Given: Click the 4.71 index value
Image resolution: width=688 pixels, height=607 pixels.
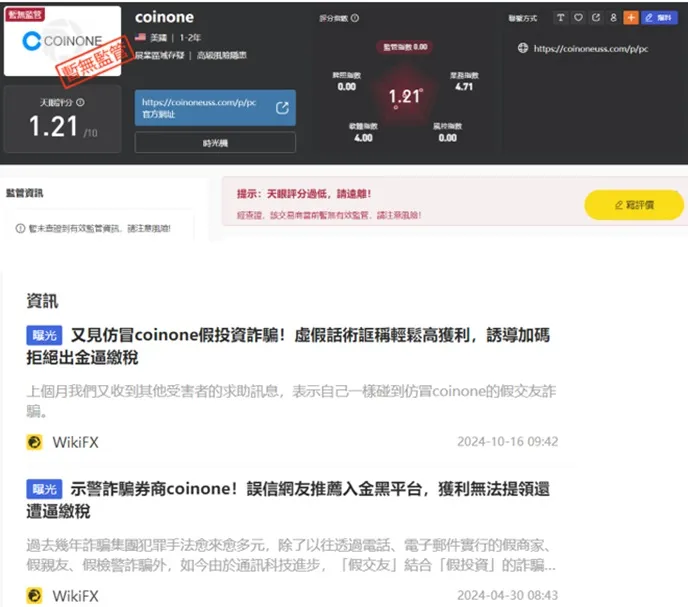Looking at the screenshot, I should pos(464,87).
